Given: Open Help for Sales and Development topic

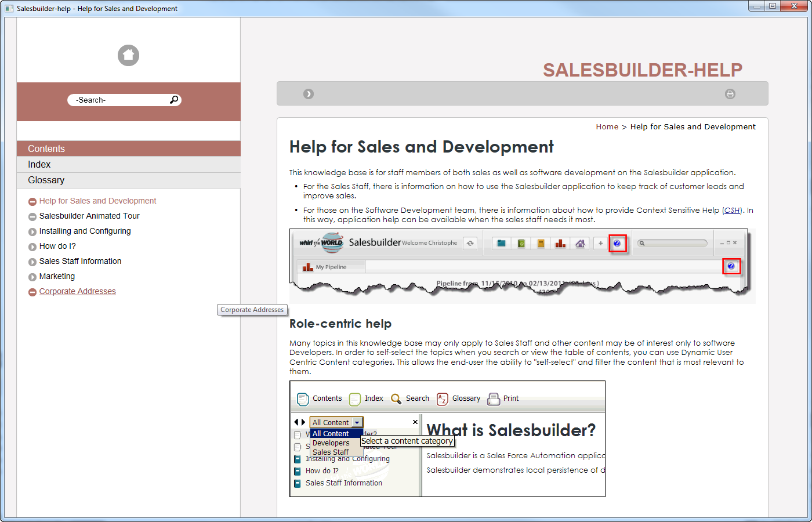Looking at the screenshot, I should pos(97,201).
